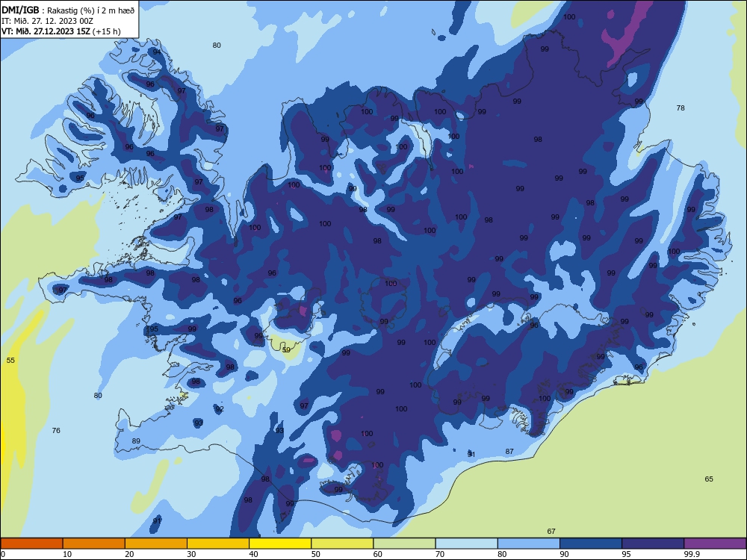
Task: Click the '20' legend scale label
Action: click(x=129, y=554)
